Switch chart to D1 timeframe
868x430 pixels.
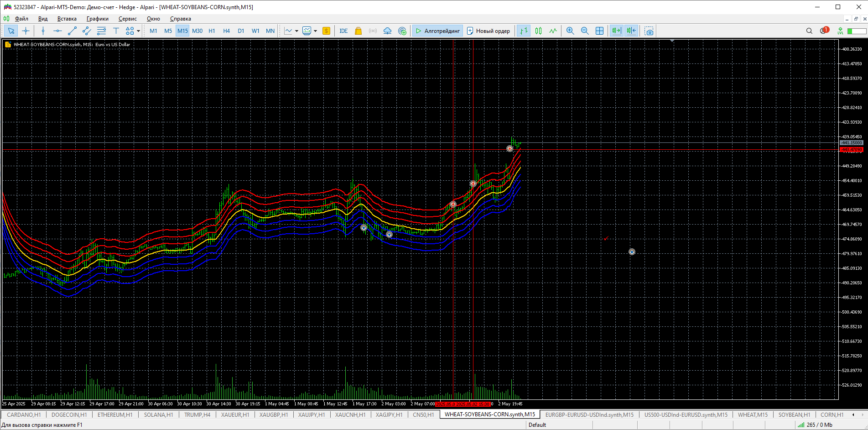[x=241, y=31]
